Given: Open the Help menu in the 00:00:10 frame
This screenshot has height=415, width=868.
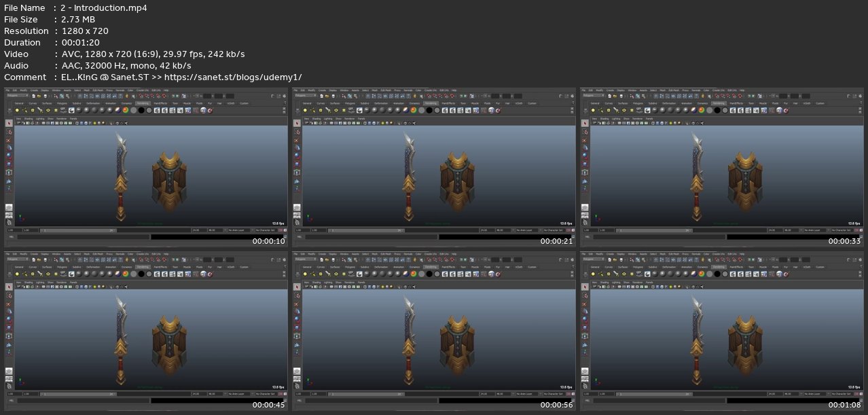Looking at the screenshot, I should [166, 90].
